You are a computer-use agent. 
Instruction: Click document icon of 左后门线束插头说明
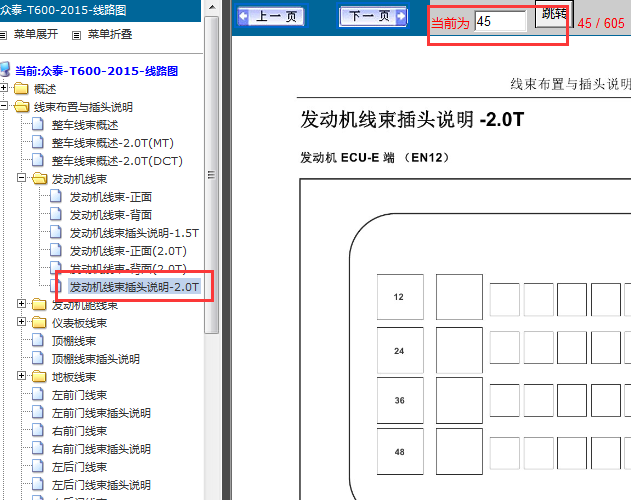38,484
